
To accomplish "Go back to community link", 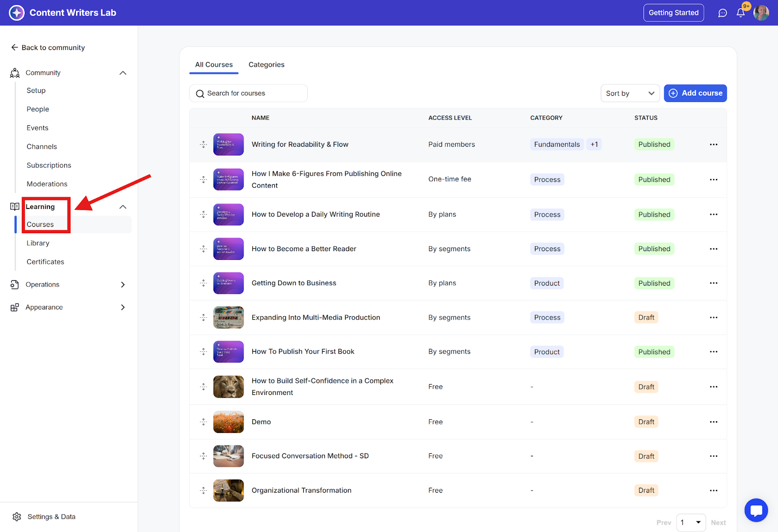I will click(48, 48).
